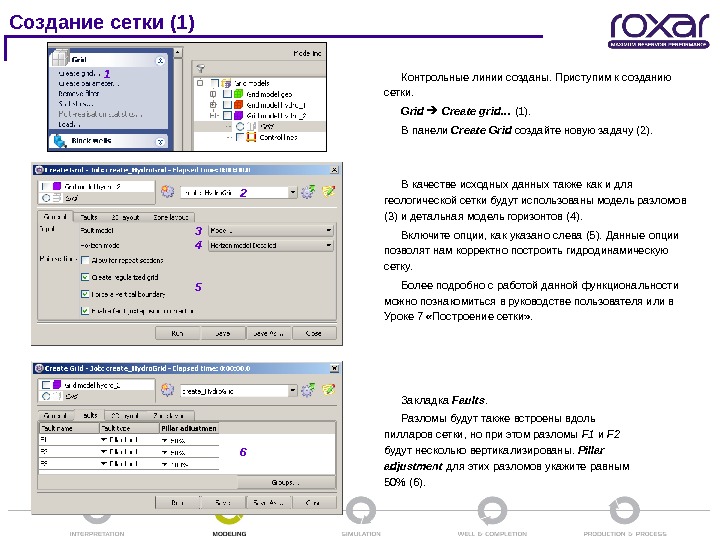The image size is (720, 540).
Task: Collapse the Grid task panel chevron
Action: [160, 60]
